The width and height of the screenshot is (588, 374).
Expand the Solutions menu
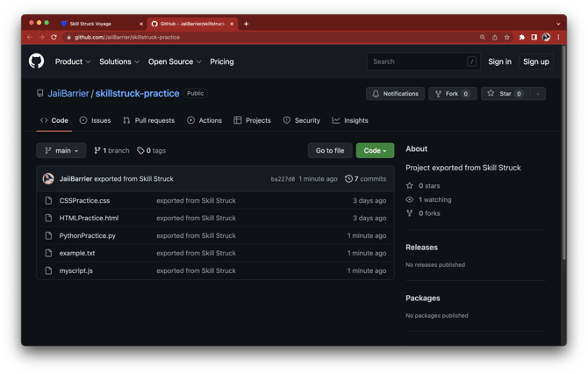tap(119, 61)
